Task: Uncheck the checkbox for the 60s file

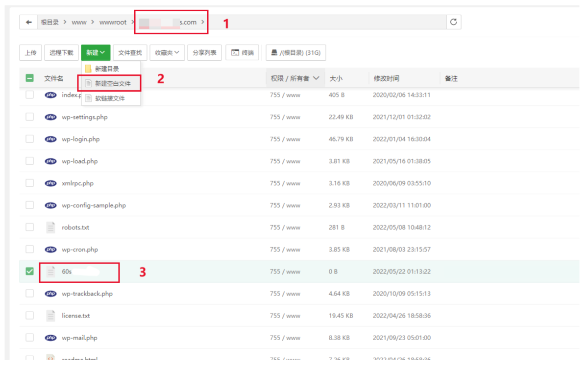Action: (30, 271)
